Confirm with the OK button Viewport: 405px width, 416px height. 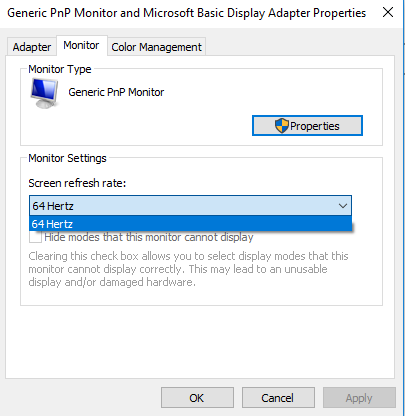click(x=197, y=398)
